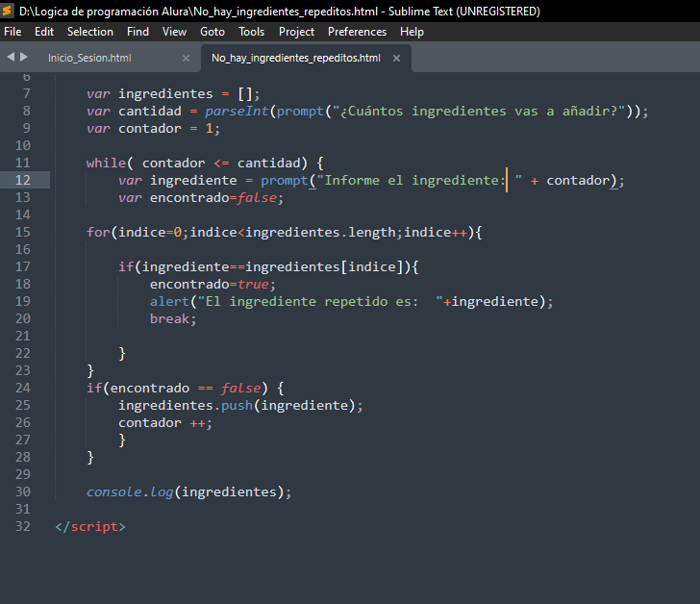This screenshot has width=700, height=604.
Task: Click 'false' value on line 13
Action: 257,198
